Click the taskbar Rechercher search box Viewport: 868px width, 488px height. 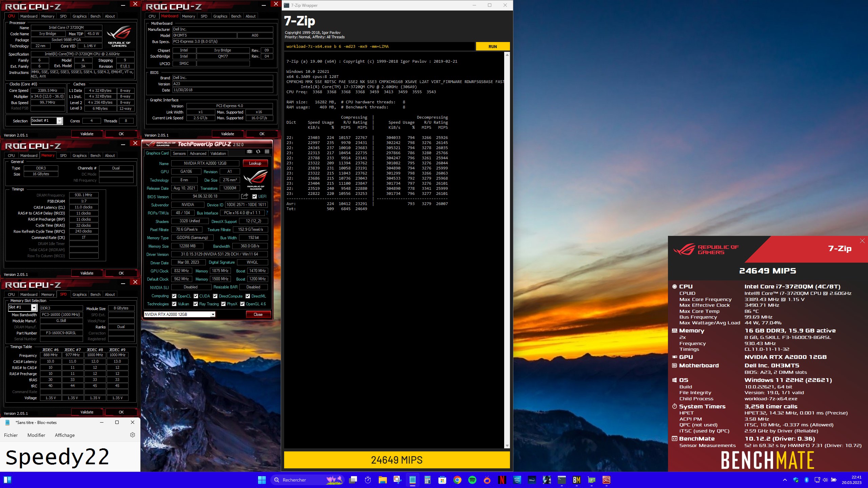click(x=308, y=480)
